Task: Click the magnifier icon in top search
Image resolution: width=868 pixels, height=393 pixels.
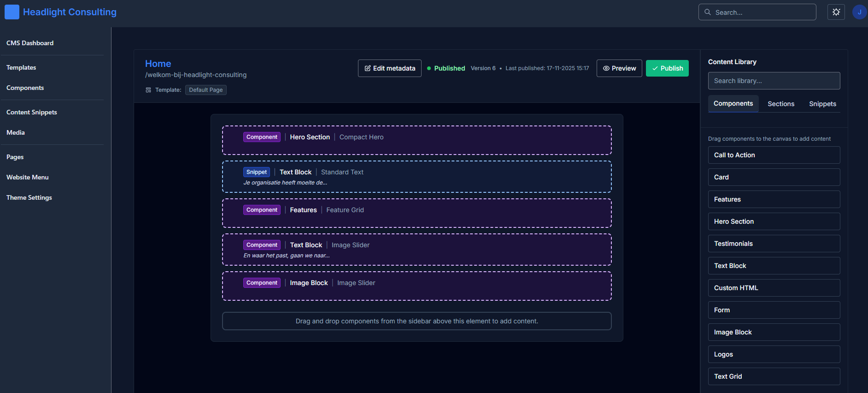Action: coord(708,12)
